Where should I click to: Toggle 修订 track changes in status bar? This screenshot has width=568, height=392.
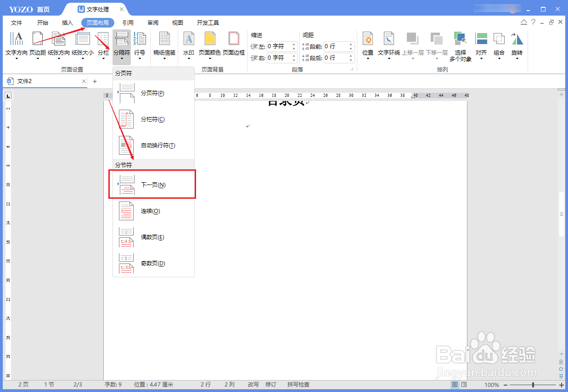[x=271, y=385]
